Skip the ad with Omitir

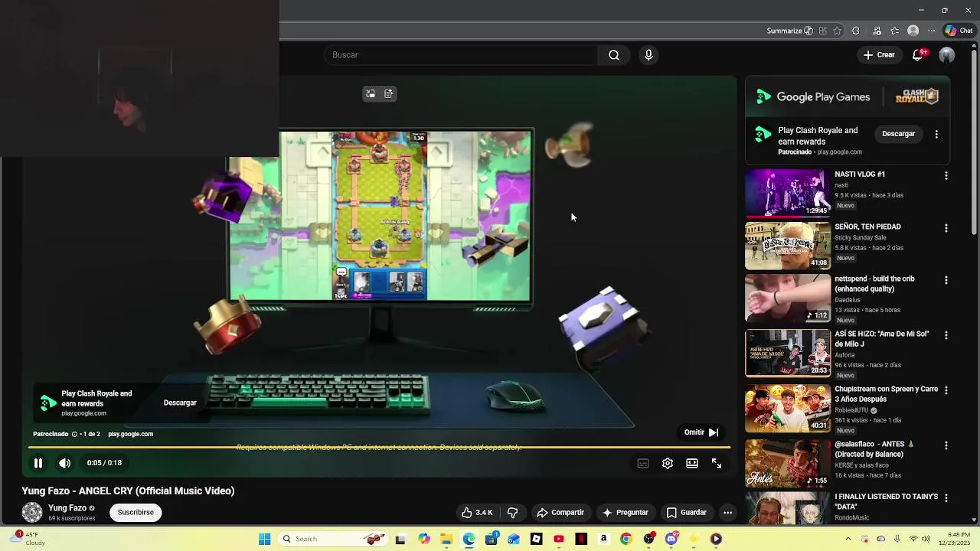[x=701, y=432]
